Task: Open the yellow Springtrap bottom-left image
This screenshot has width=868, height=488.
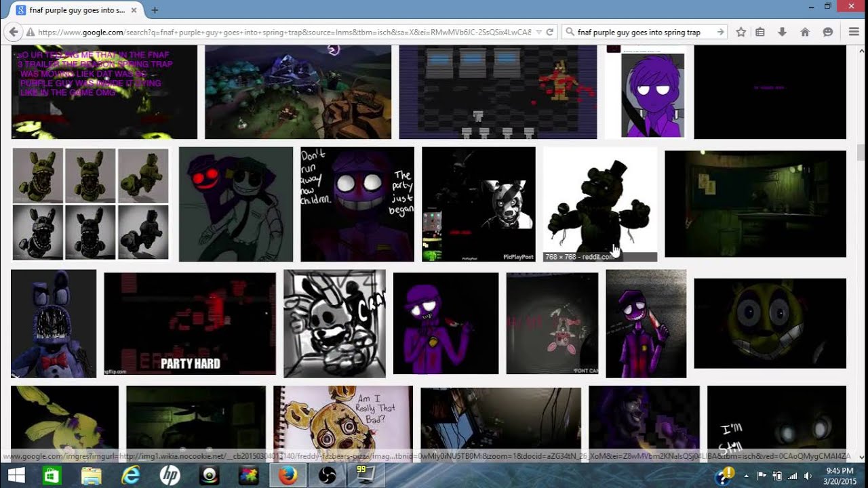Action: pyautogui.click(x=64, y=423)
